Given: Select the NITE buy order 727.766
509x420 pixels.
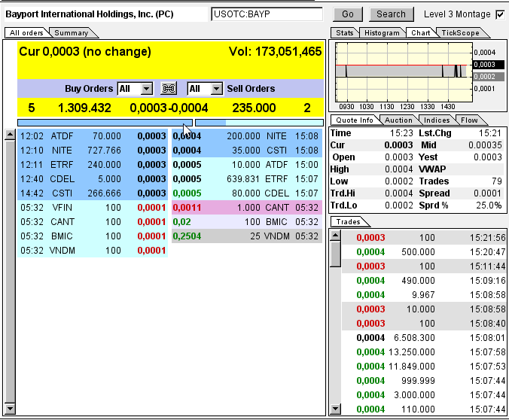Looking at the screenshot, I should click(93, 151).
